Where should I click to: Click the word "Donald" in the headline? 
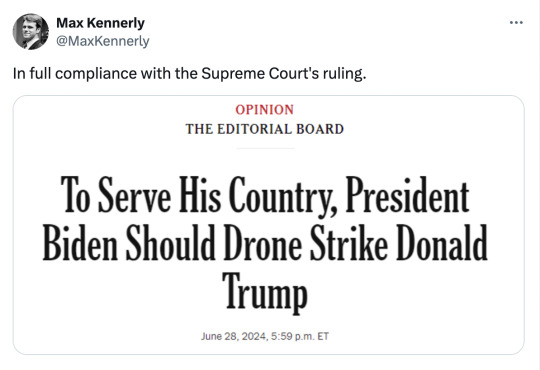pos(442,243)
